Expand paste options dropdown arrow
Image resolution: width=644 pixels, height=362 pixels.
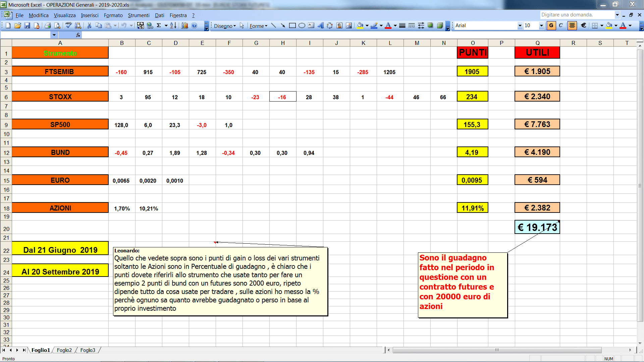point(115,25)
